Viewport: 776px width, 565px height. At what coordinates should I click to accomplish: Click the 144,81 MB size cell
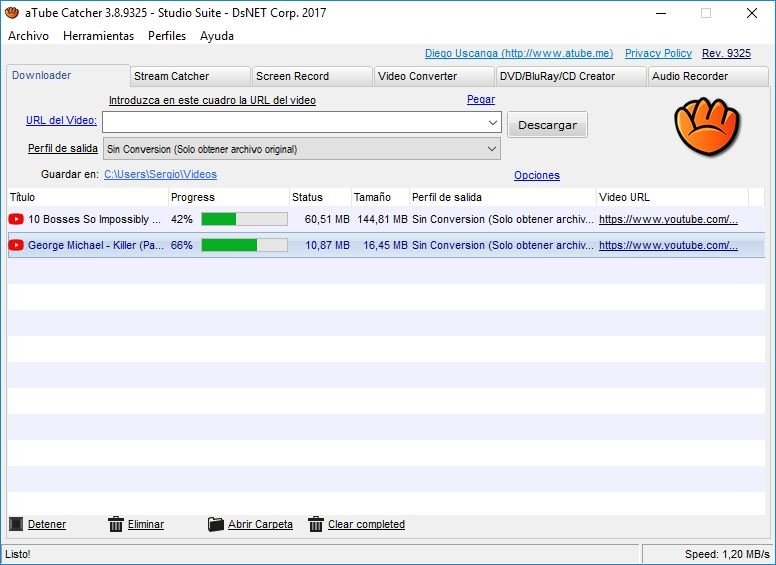[382, 219]
